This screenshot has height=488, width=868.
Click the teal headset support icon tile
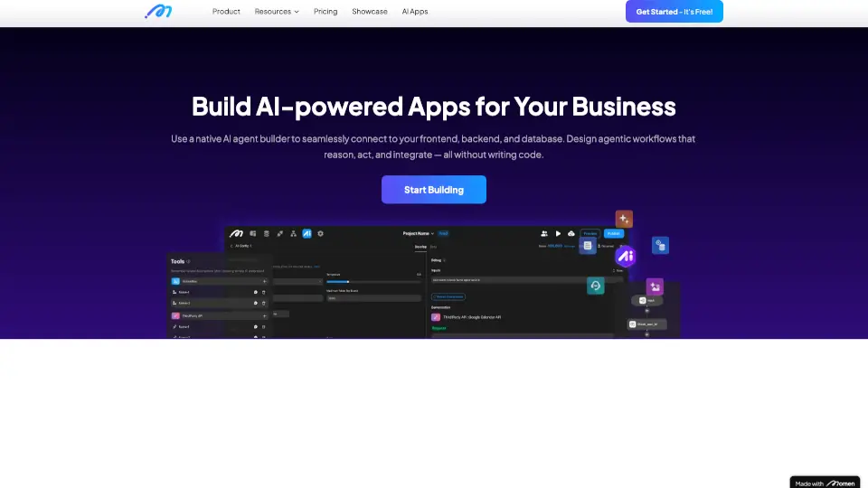point(595,286)
